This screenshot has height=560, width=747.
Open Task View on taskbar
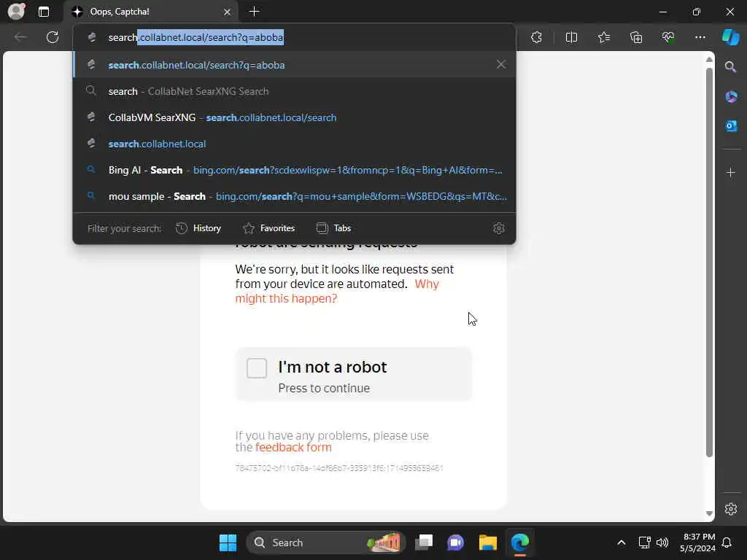coord(424,542)
